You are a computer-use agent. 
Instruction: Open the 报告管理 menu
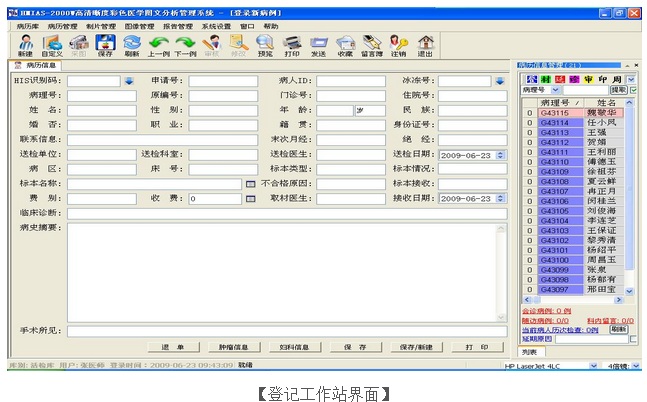(x=177, y=26)
